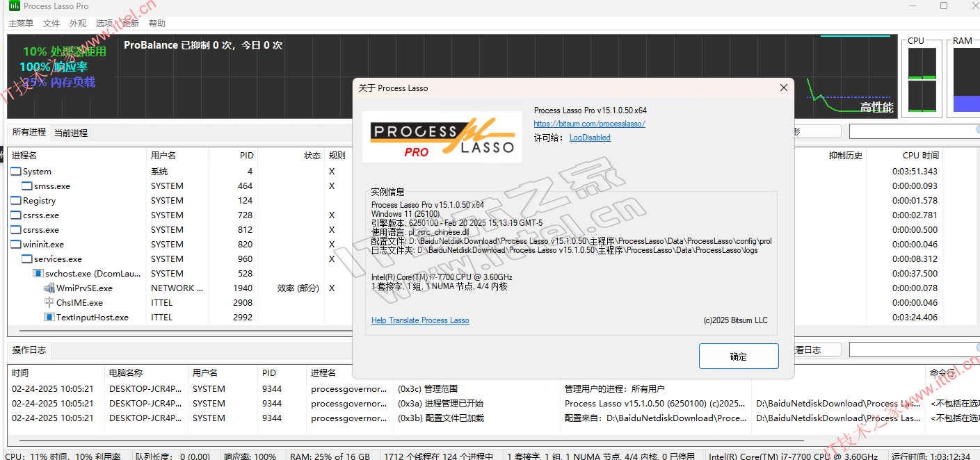Sort processes by the 进程名 column header

pyautogui.click(x=77, y=156)
